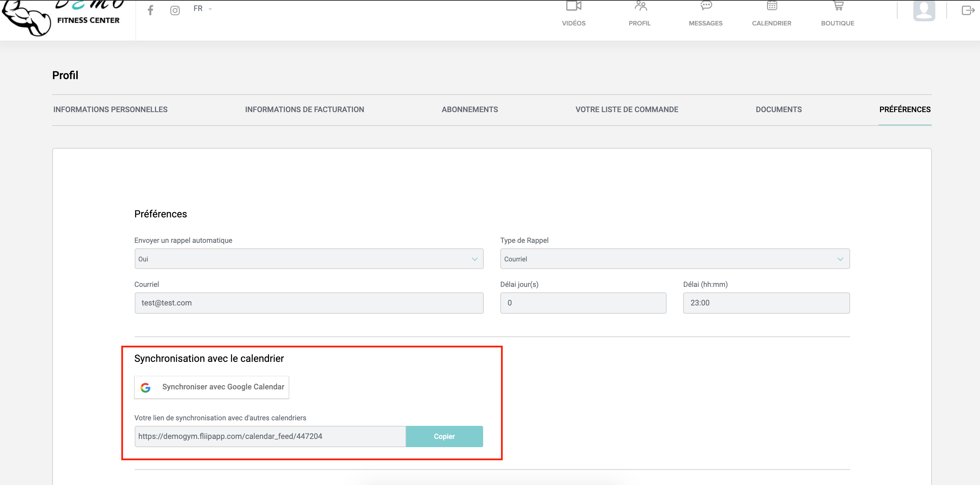Click the logout icon at top right
This screenshot has width=980, height=485.
point(967,10)
